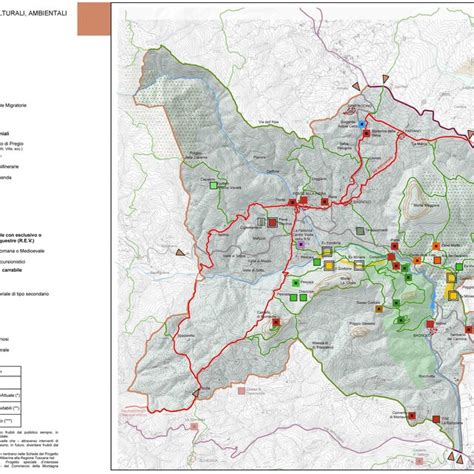
Task: Click the orange dotted marker below Monte Maggiore
Action: pyautogui.click(x=436, y=246)
